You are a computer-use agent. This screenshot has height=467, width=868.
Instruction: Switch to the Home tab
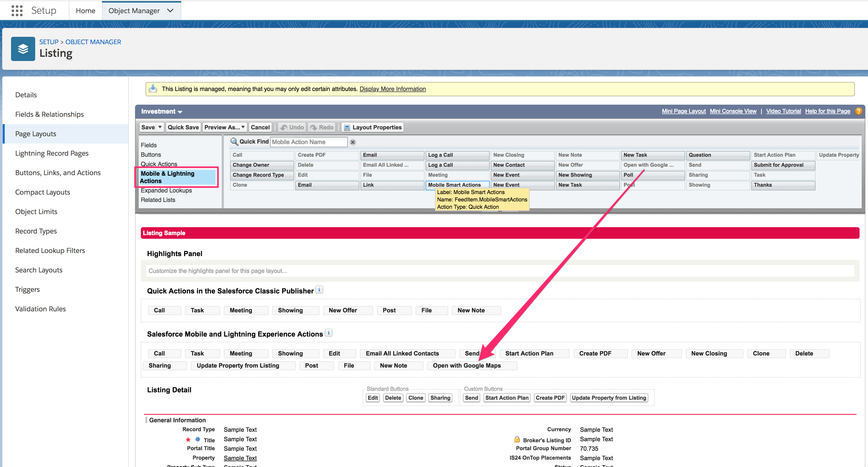point(85,11)
